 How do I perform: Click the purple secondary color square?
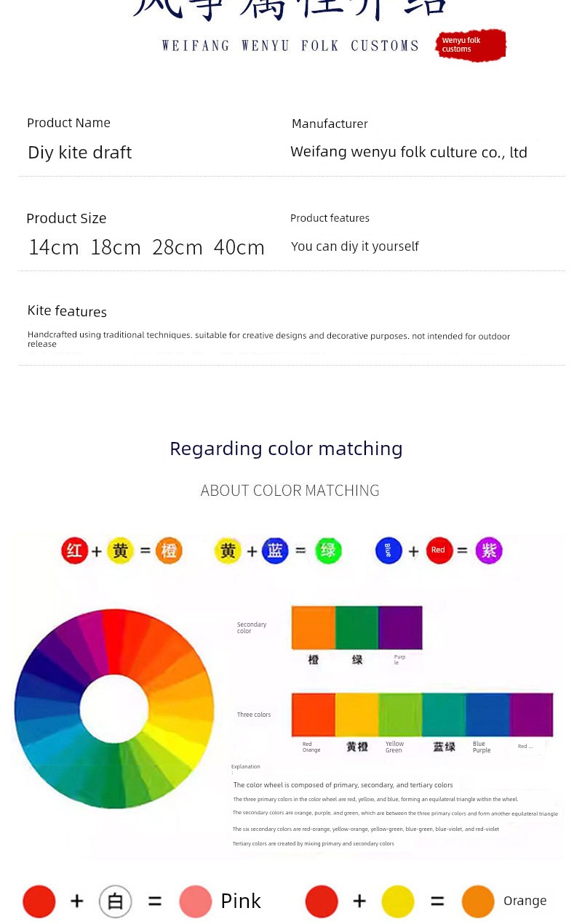(x=400, y=627)
